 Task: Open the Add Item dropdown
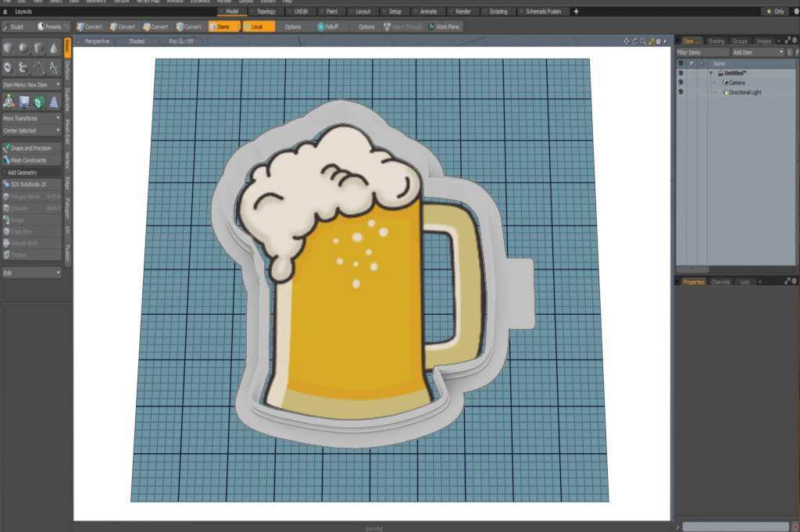756,52
